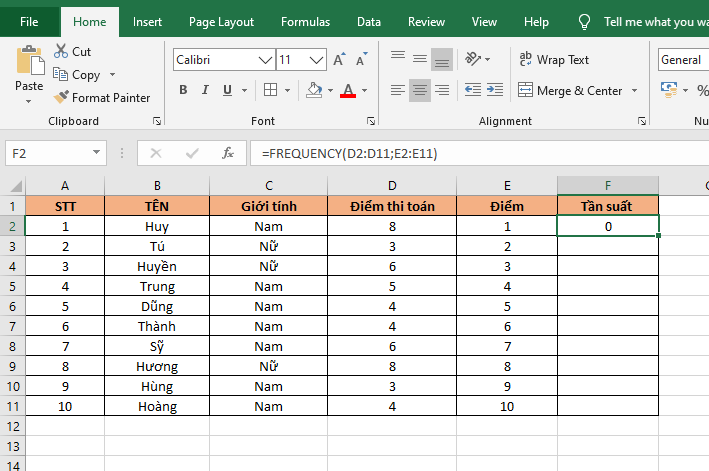This screenshot has height=471, width=709.
Task: Click inside the formula bar text
Action: tap(450, 153)
